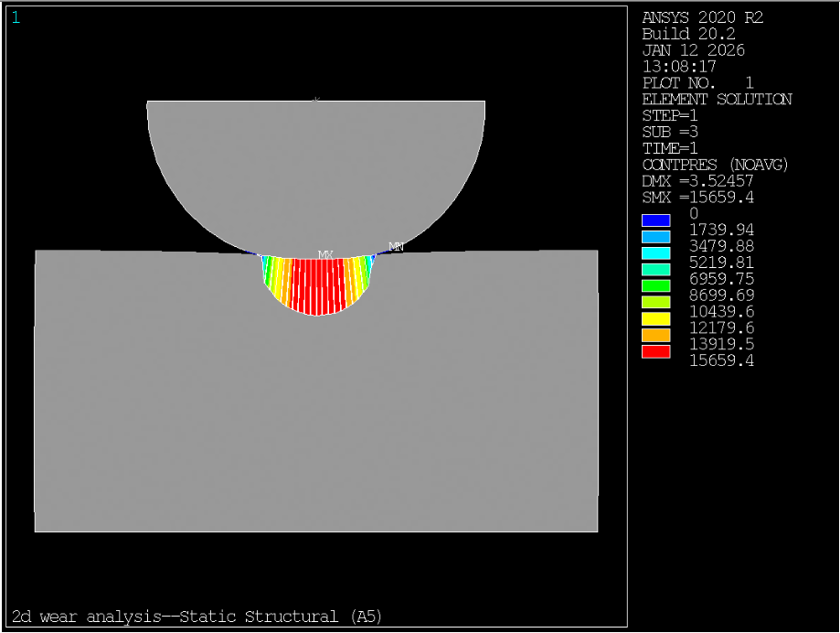Click the window number 1 in corner
Screen dimensions: 840x633
(16, 17)
